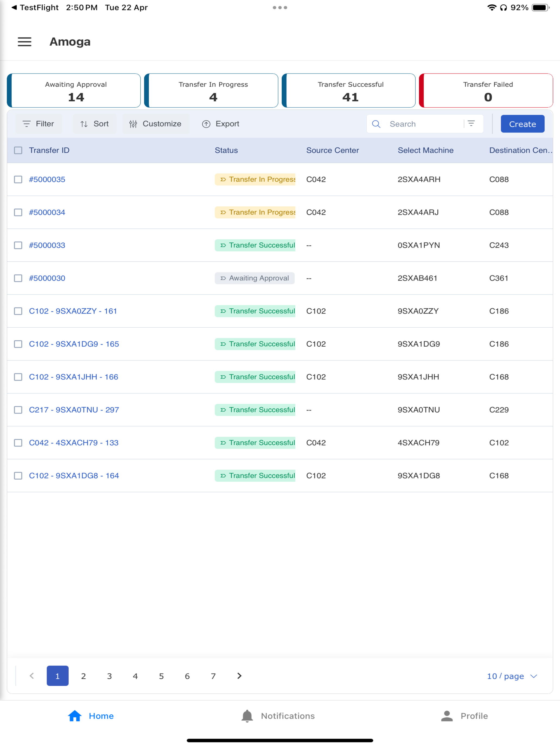560x747 pixels.
Task: Open C102 - 9SXA0ZZY - 161 link
Action: point(73,311)
